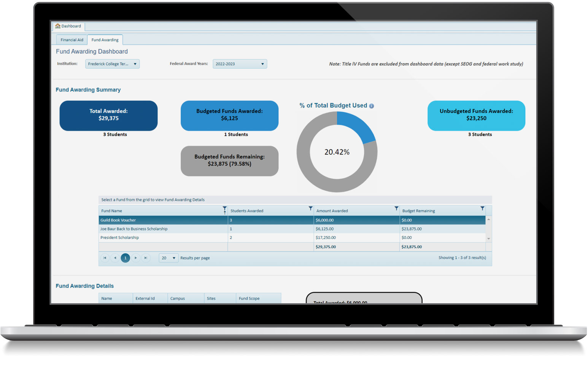This screenshot has width=588, height=367.
Task: Click the grid scrollbar down arrow
Action: [488, 238]
